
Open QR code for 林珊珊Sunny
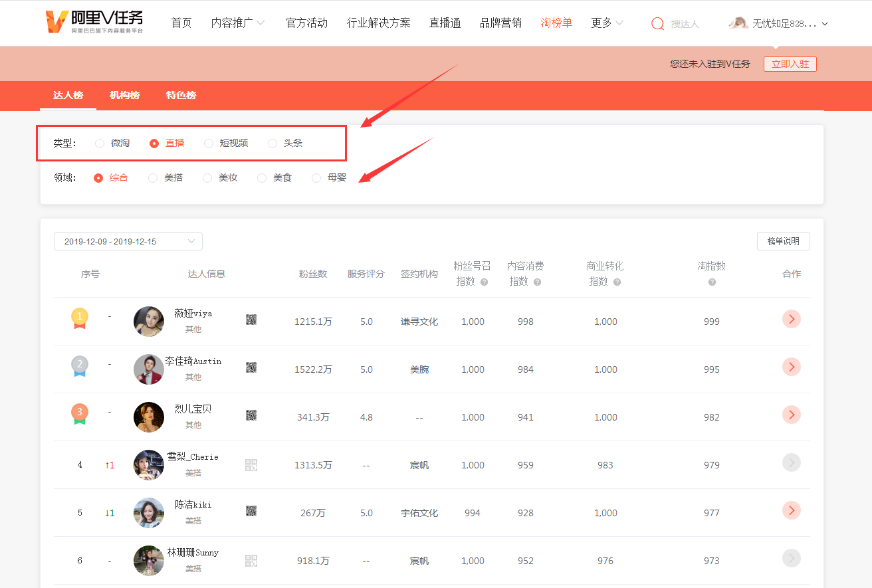(251, 561)
